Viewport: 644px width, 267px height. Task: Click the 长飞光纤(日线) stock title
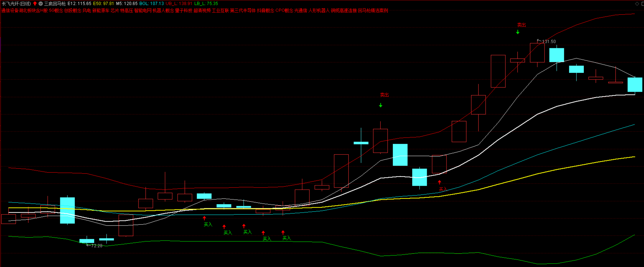pyautogui.click(x=17, y=4)
